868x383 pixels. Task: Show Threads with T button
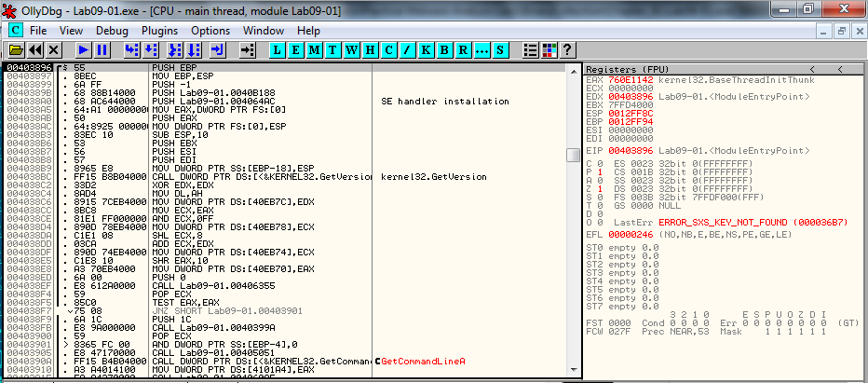(332, 50)
